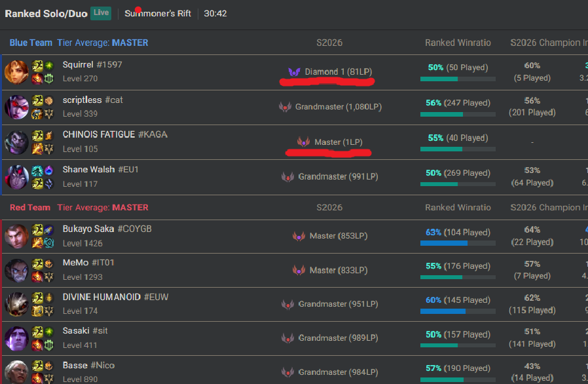Image resolution: width=588 pixels, height=384 pixels.
Task: Click scriptless's champion portrait with red glasses
Action: 16,107
